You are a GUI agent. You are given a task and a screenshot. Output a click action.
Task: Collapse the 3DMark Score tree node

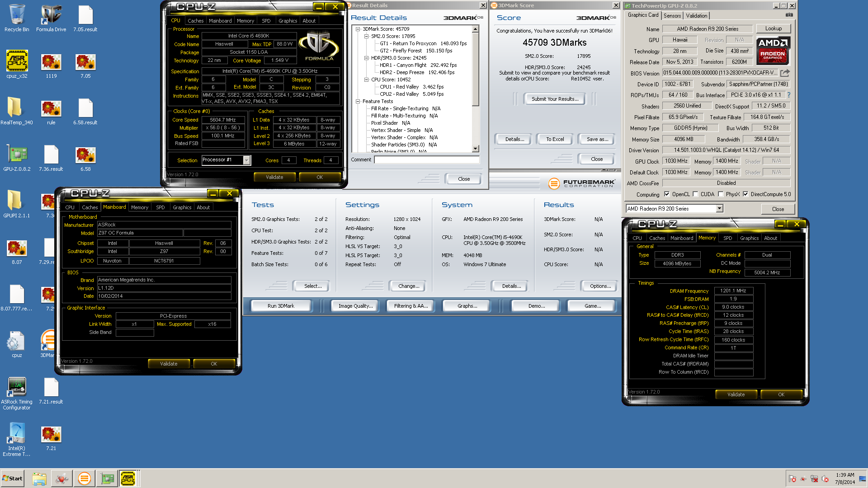pos(358,29)
